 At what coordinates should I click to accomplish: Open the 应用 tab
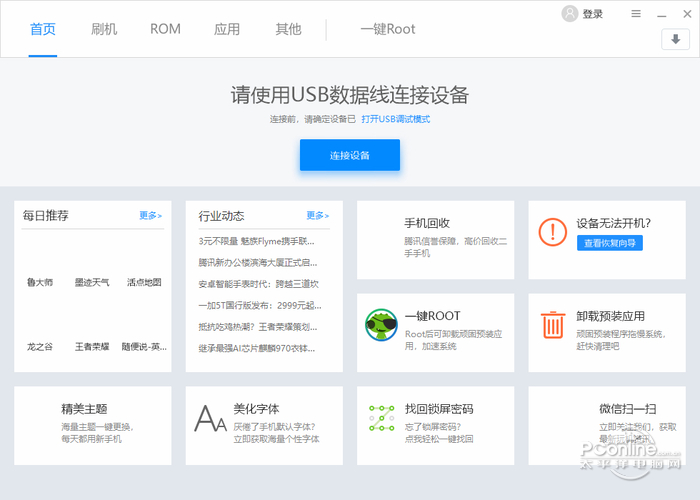227,29
